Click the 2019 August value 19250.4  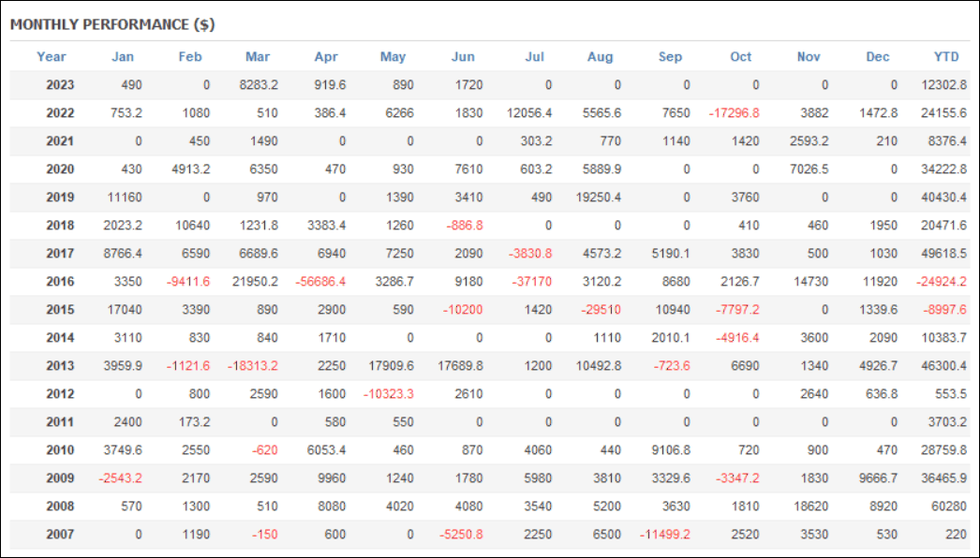click(598, 198)
